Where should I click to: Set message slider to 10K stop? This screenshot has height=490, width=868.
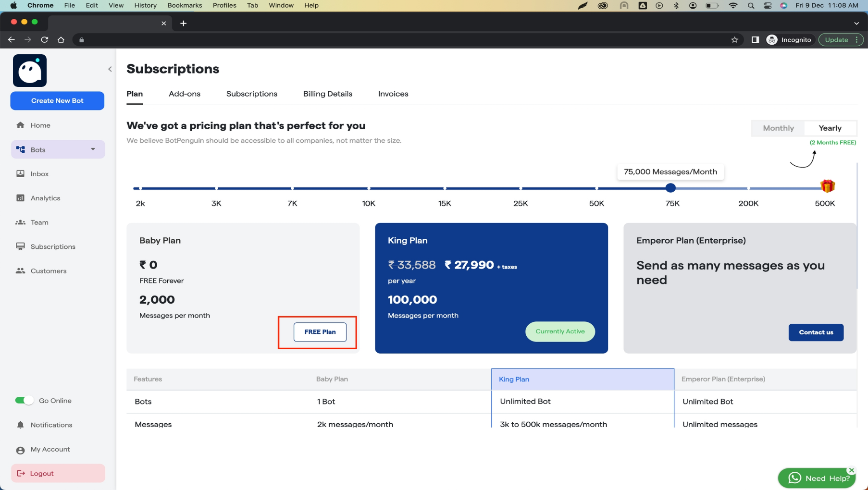369,188
